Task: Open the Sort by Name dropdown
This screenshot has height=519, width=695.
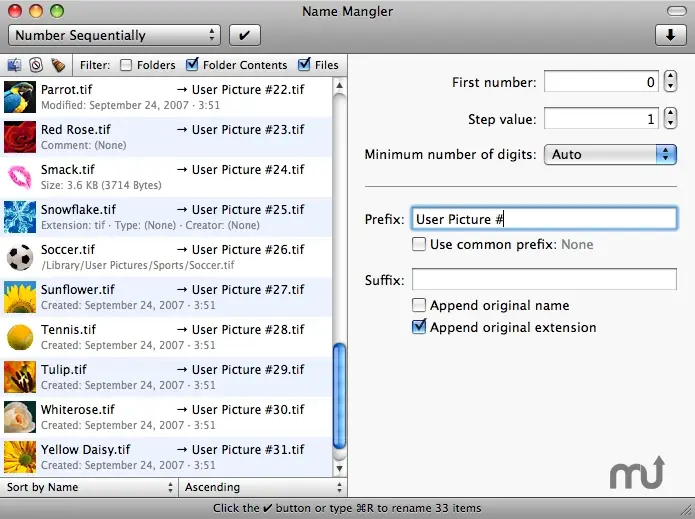Action: (x=89, y=487)
